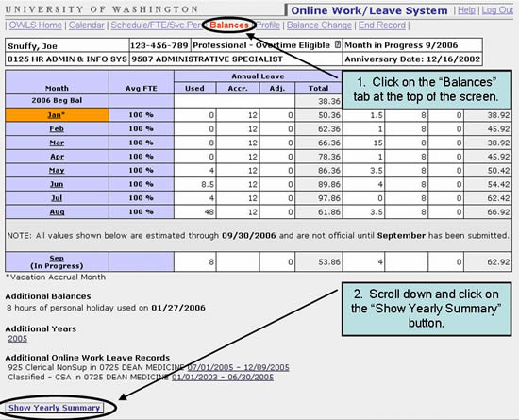Click the 9587 ADMINISTRATIVE SPECIALIST text

click(x=207, y=59)
